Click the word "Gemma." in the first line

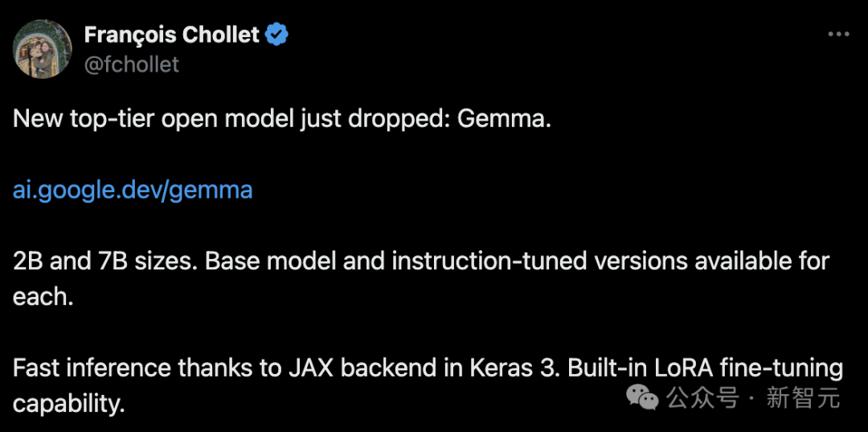point(504,119)
